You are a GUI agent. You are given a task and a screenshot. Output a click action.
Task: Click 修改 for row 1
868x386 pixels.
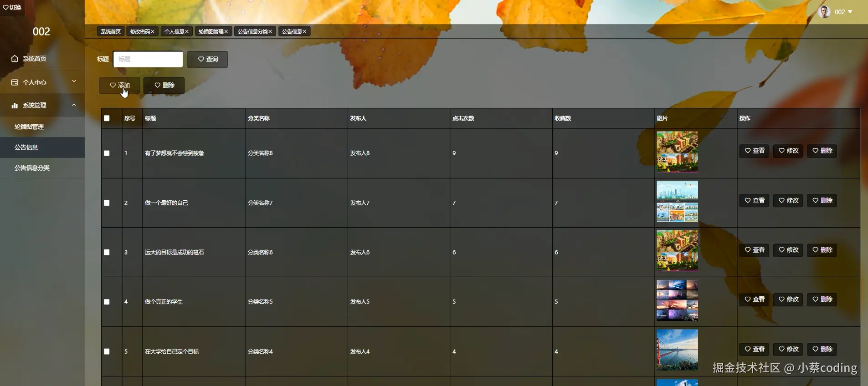click(788, 151)
